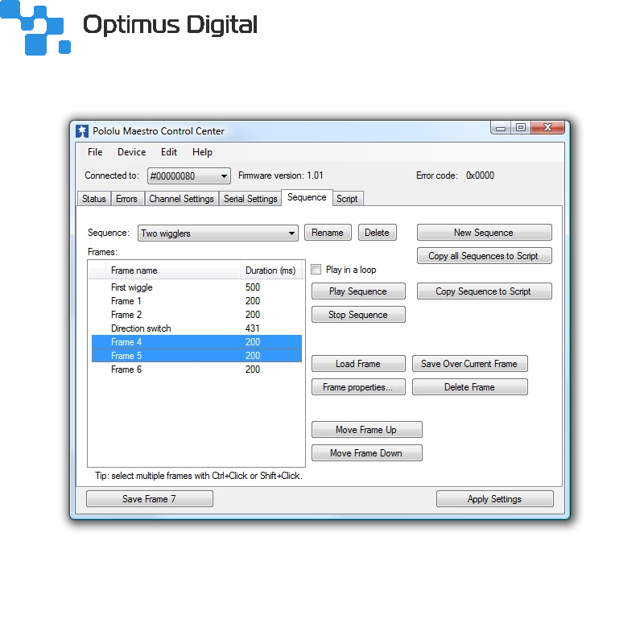Click the Load Frame button
This screenshot has width=644, height=644.
(358, 364)
